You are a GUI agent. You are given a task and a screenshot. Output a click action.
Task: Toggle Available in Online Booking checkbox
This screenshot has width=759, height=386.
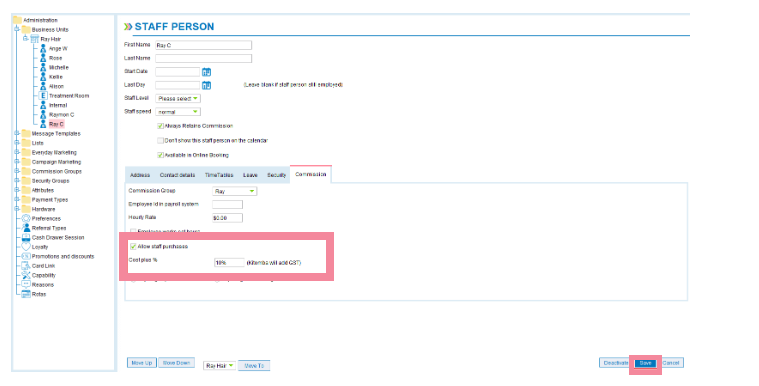160,155
